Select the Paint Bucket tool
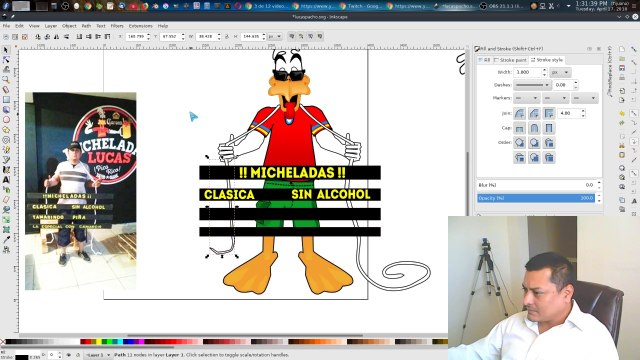 [x=6, y=209]
